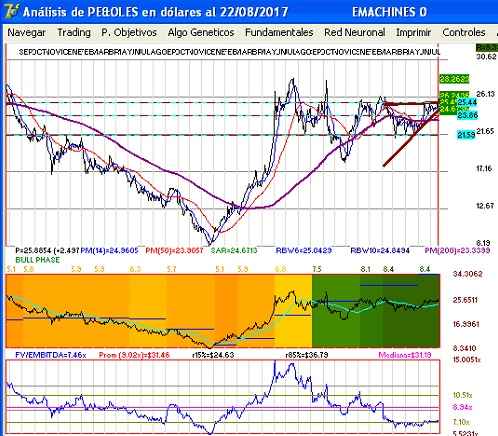
Task: Click the 8.19 price axis value
Action: (x=483, y=243)
